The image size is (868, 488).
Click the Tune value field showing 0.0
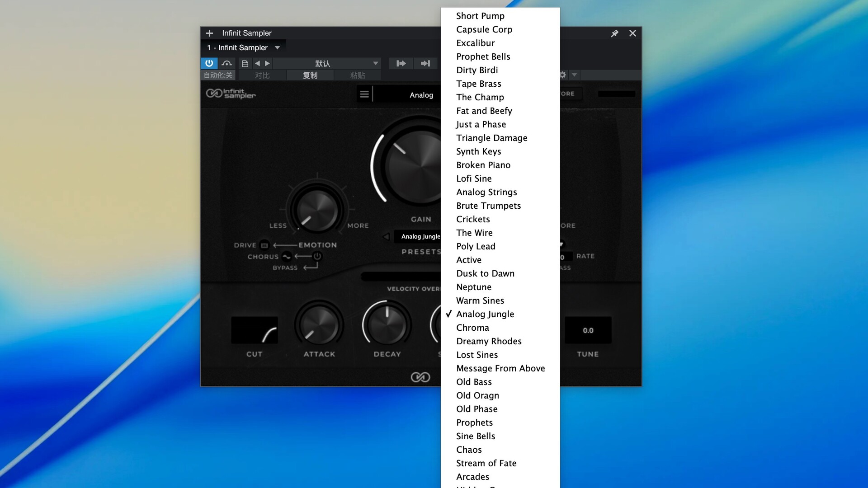click(x=588, y=331)
